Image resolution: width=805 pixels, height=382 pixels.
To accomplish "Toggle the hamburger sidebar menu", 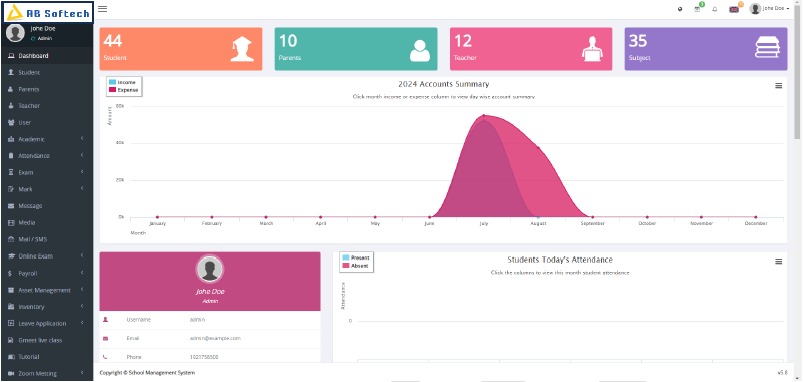I will coord(102,9).
